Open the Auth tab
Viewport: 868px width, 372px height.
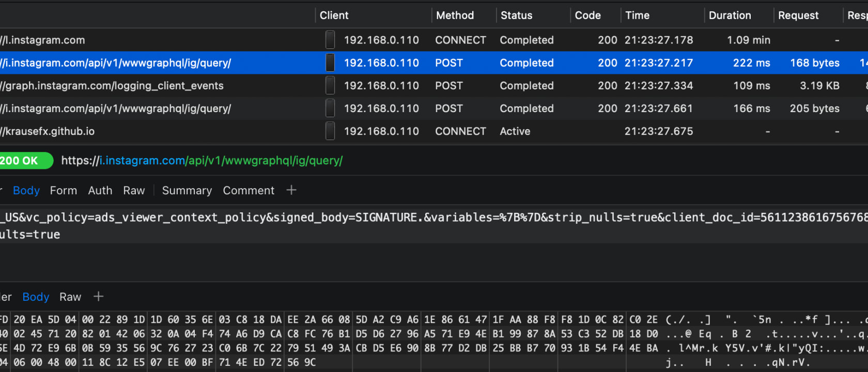pyautogui.click(x=100, y=190)
